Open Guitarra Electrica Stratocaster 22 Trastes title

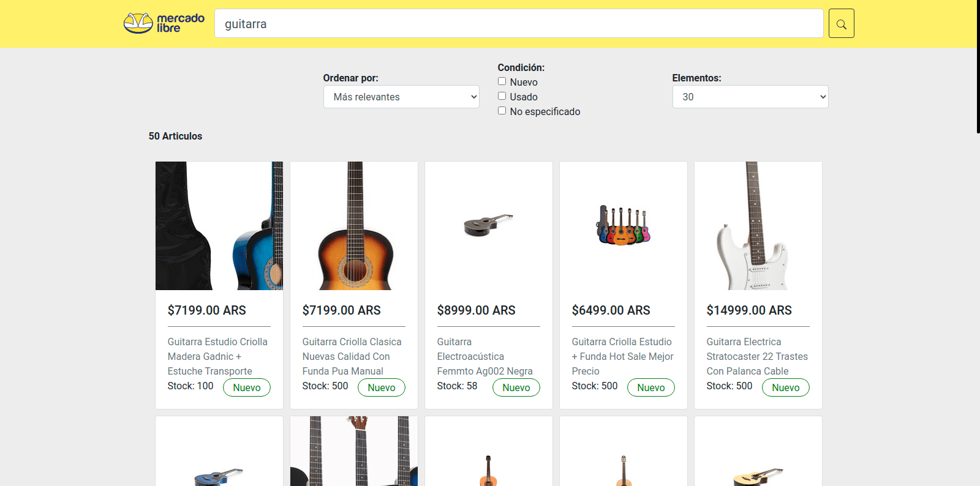point(757,356)
